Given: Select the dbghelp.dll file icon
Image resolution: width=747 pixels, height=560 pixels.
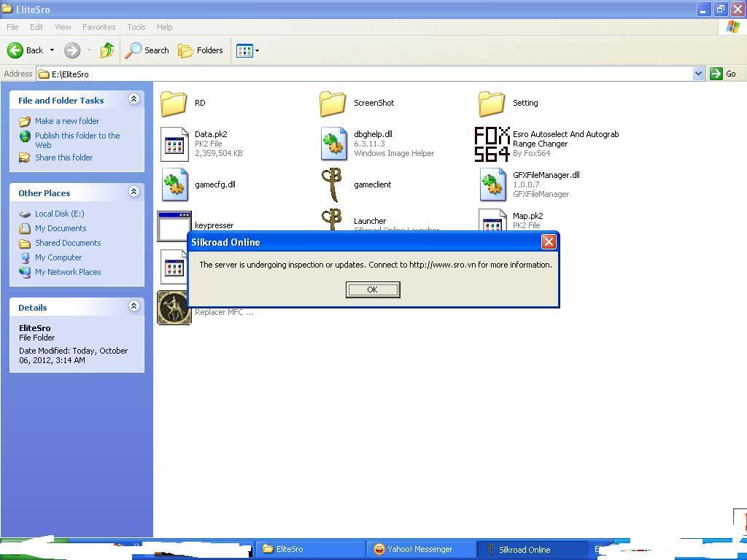Looking at the screenshot, I should coord(333,144).
